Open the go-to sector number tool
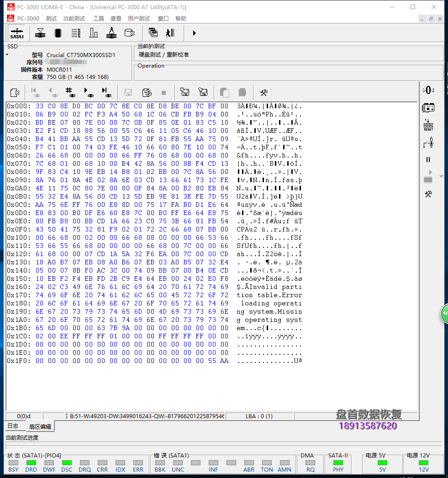The height and width of the screenshot is (478, 448). [70, 92]
